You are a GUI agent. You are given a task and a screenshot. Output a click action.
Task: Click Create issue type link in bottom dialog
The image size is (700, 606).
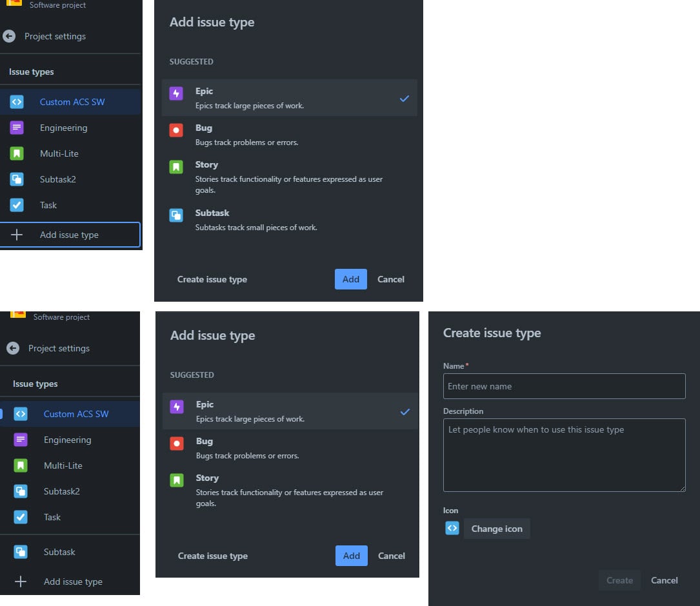click(212, 556)
